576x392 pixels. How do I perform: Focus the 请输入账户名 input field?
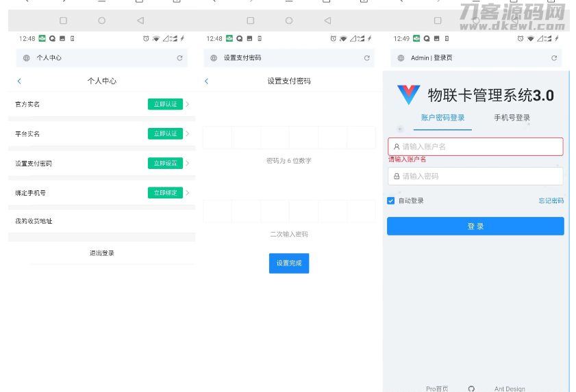[x=475, y=147]
